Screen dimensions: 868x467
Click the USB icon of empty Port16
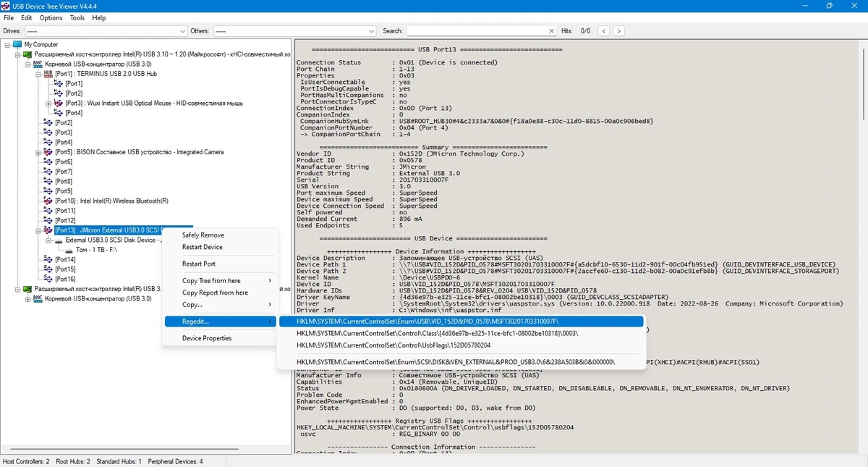click(48, 279)
